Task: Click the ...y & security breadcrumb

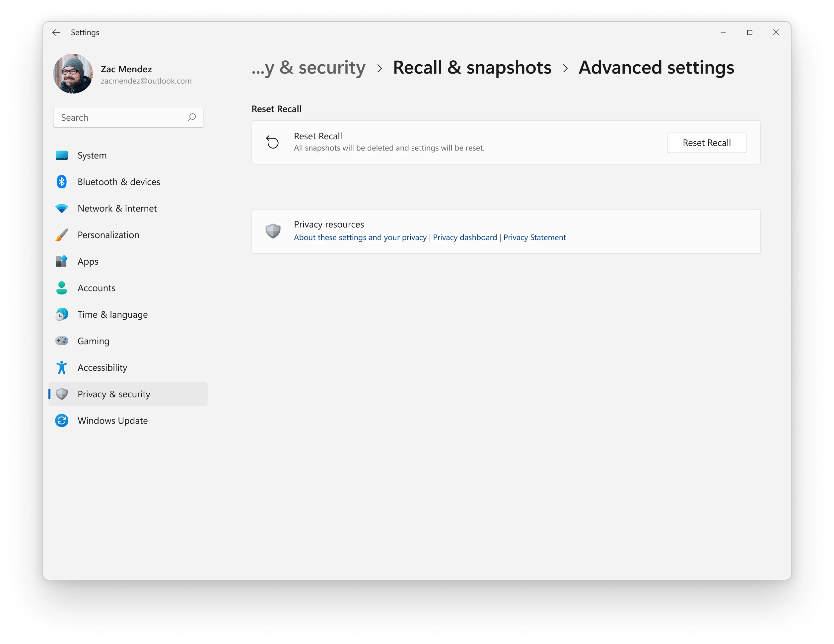Action: click(308, 68)
